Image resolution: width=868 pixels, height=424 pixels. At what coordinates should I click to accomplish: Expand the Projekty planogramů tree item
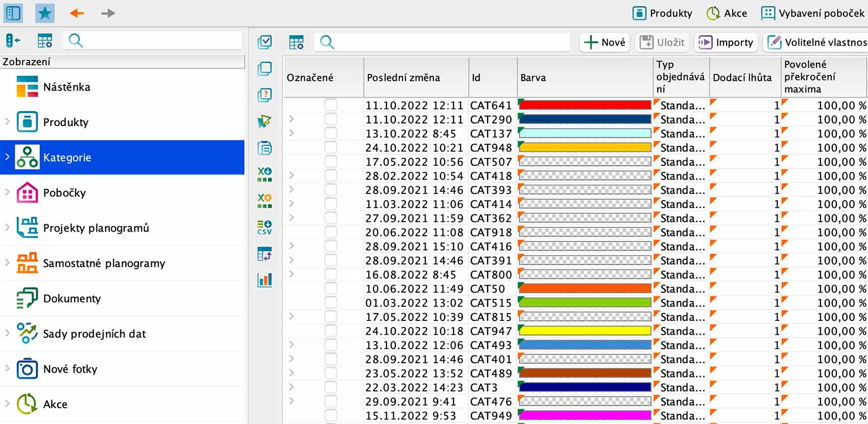point(7,227)
